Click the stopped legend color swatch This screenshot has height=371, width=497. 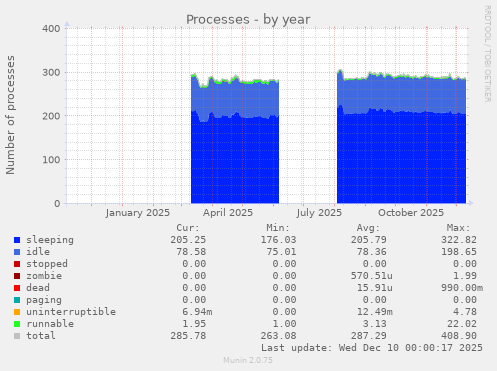(17, 264)
